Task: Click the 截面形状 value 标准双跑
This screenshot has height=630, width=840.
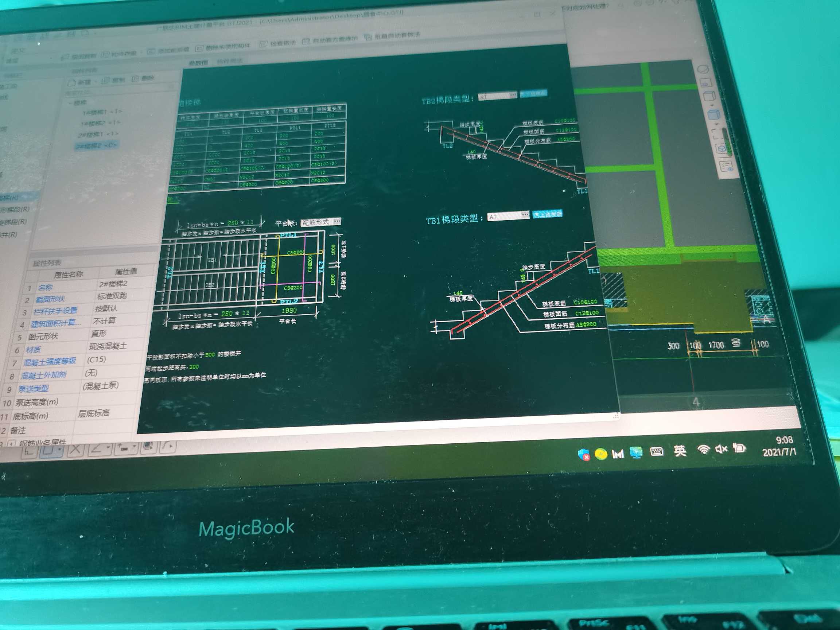Action: 112,296
